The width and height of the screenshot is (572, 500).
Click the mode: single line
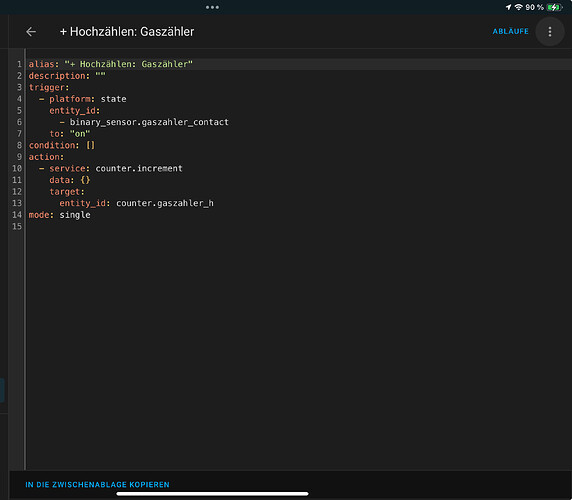pos(59,215)
